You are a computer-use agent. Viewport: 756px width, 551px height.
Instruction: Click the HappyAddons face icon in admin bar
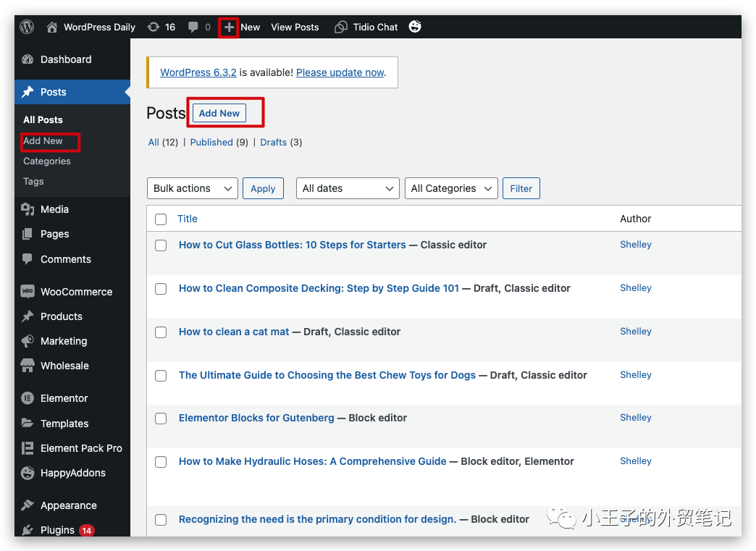click(x=415, y=27)
